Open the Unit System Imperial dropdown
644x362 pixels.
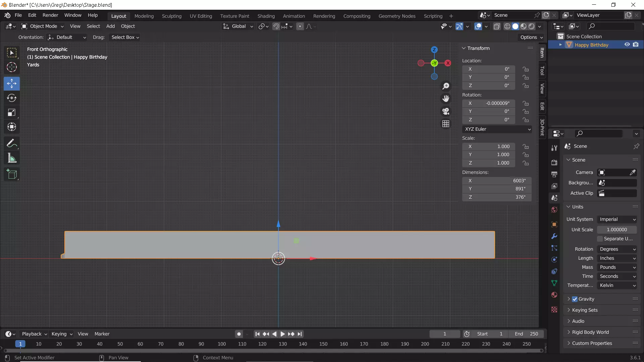[617, 219]
